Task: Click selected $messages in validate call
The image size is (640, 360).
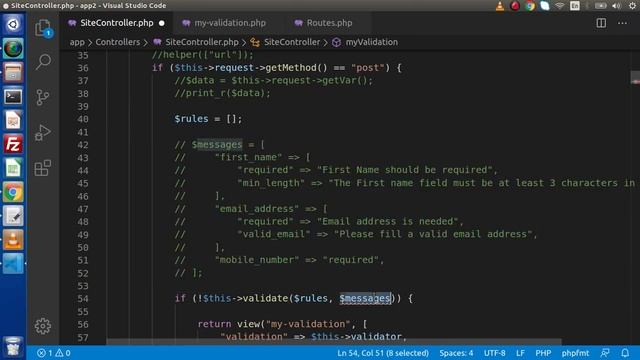Action: click(365, 298)
